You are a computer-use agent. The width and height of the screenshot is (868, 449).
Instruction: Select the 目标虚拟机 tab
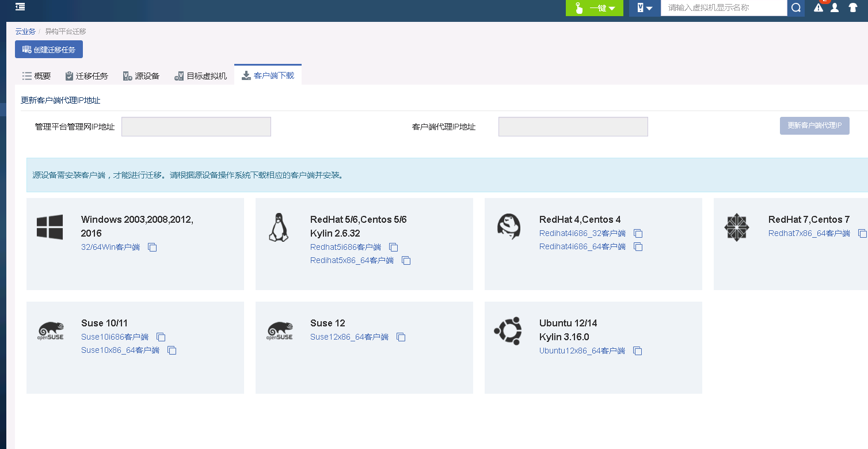(200, 76)
